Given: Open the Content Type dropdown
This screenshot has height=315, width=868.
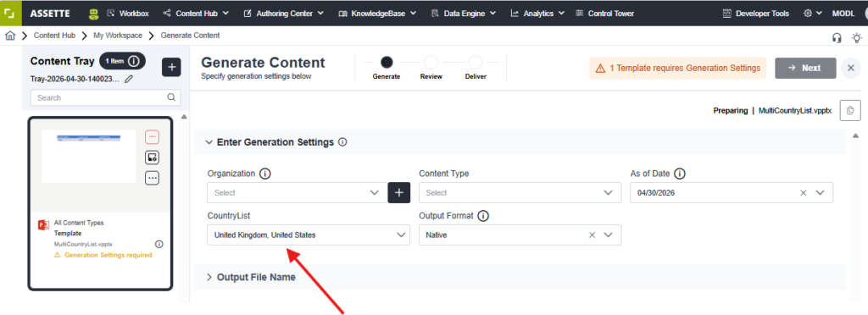Looking at the screenshot, I should click(x=520, y=193).
